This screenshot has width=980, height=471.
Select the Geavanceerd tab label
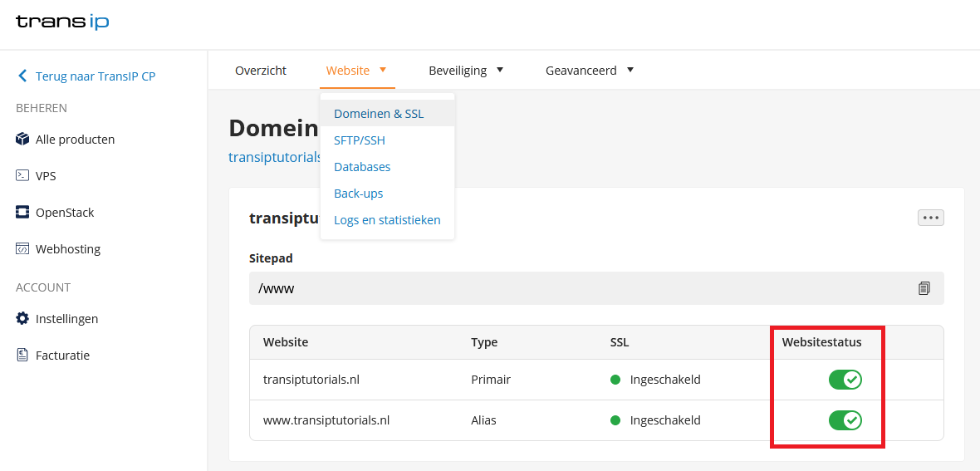581,71
